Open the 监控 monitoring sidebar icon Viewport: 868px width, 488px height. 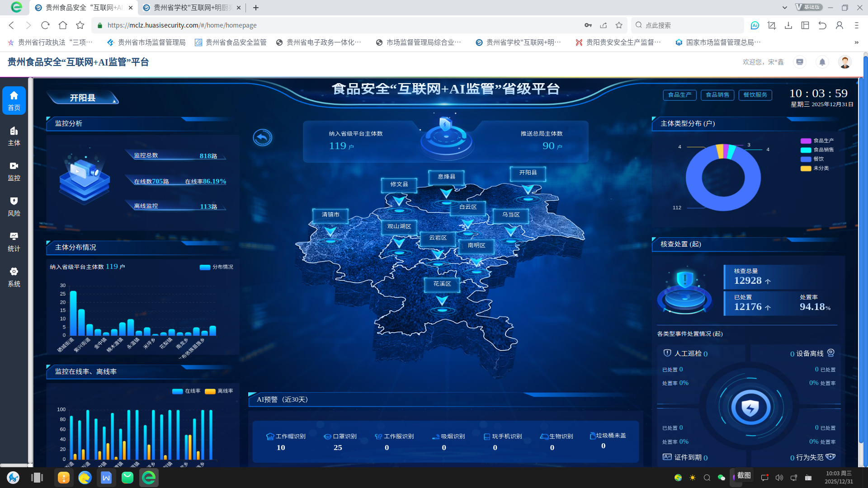(14, 172)
